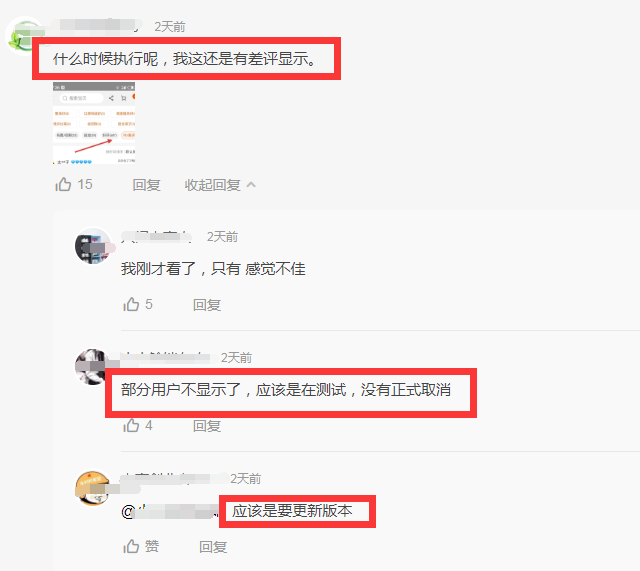Open username above 部分用户不显示了 comment
The width and height of the screenshot is (640, 571).
pyautogui.click(x=166, y=358)
